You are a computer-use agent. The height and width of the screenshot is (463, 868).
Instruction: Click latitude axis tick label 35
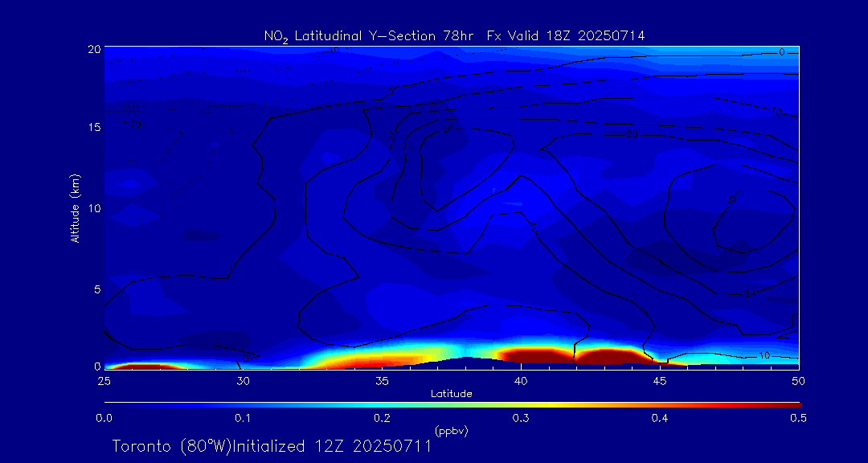point(382,380)
